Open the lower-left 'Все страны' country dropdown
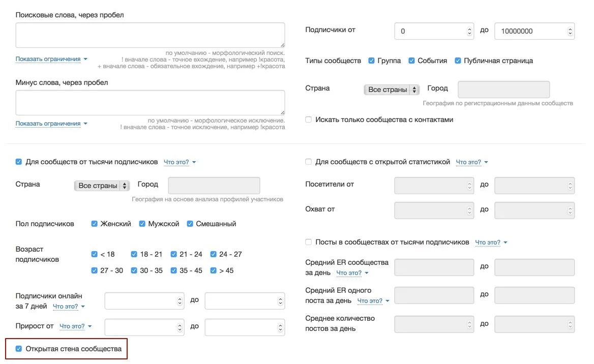Viewport: 594px width, 364px height. [x=102, y=186]
